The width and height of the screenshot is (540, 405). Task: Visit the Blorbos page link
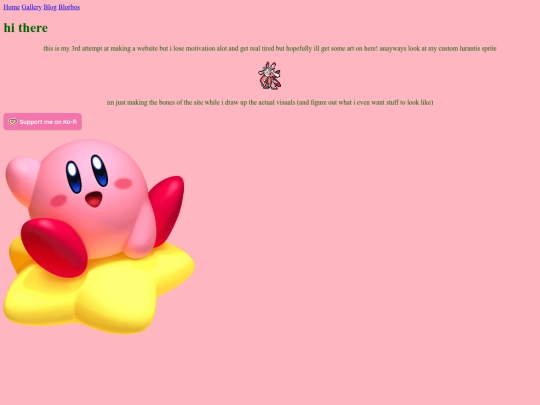pos(69,7)
